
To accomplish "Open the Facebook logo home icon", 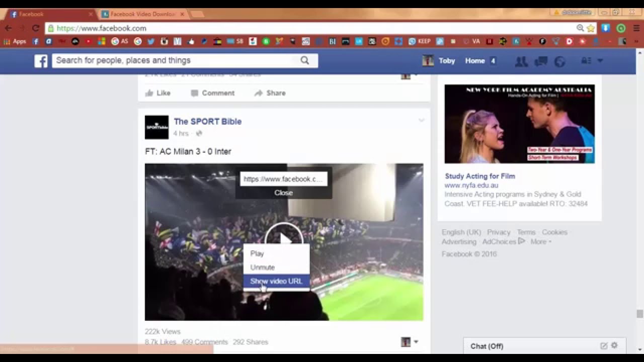I will [41, 61].
